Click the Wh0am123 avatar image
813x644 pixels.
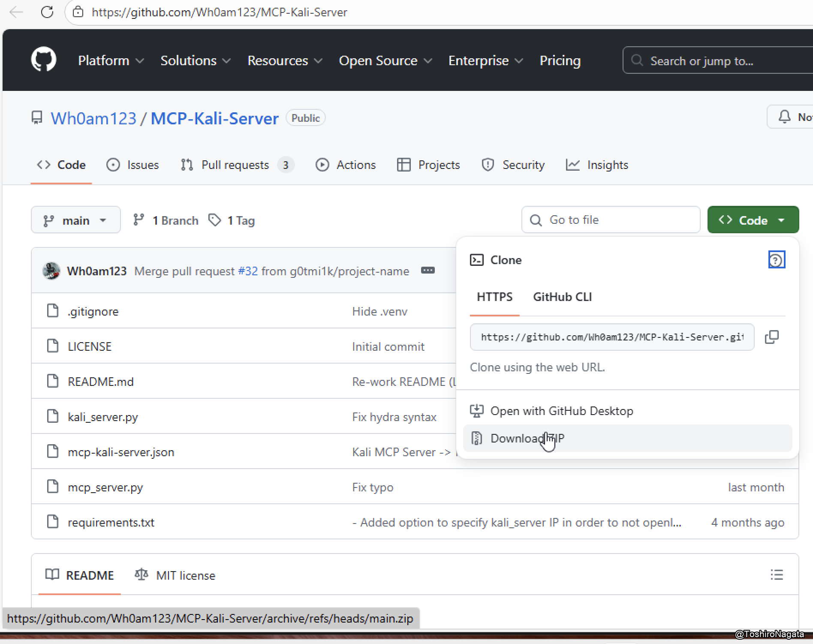[x=51, y=271]
